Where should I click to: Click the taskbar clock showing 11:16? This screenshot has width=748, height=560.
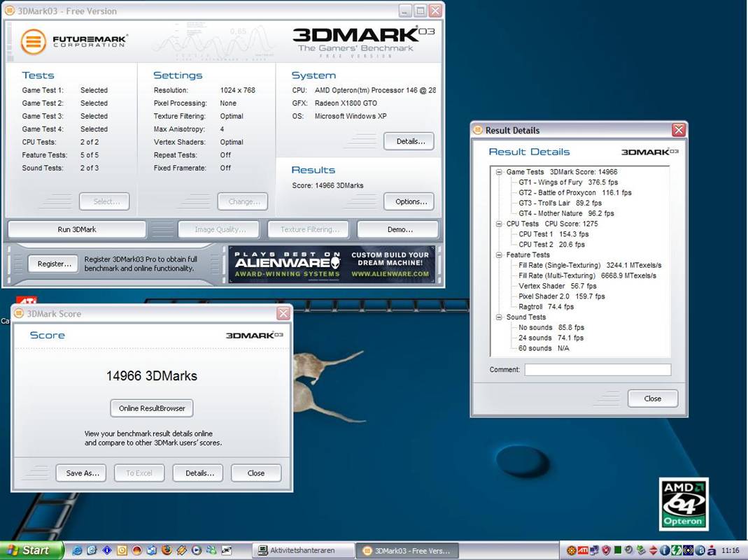(x=730, y=550)
